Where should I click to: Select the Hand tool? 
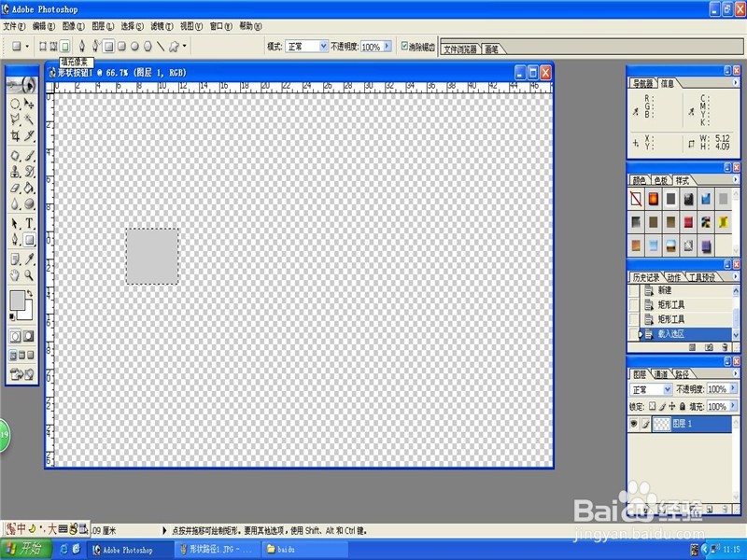click(x=15, y=275)
